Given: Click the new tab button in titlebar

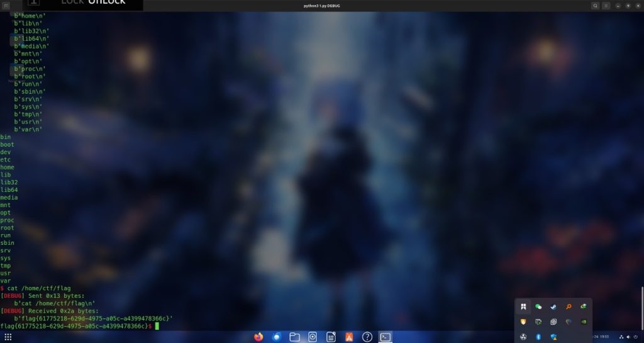Looking at the screenshot, I should (6, 6).
